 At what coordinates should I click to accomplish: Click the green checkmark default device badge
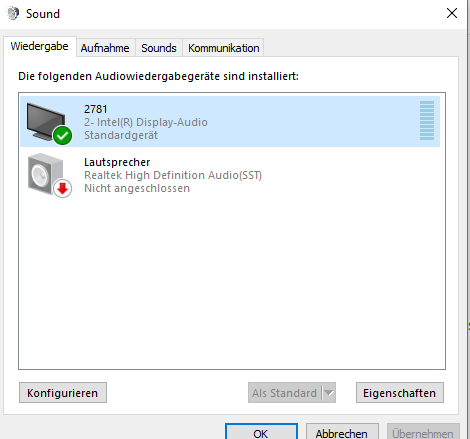pos(62,136)
